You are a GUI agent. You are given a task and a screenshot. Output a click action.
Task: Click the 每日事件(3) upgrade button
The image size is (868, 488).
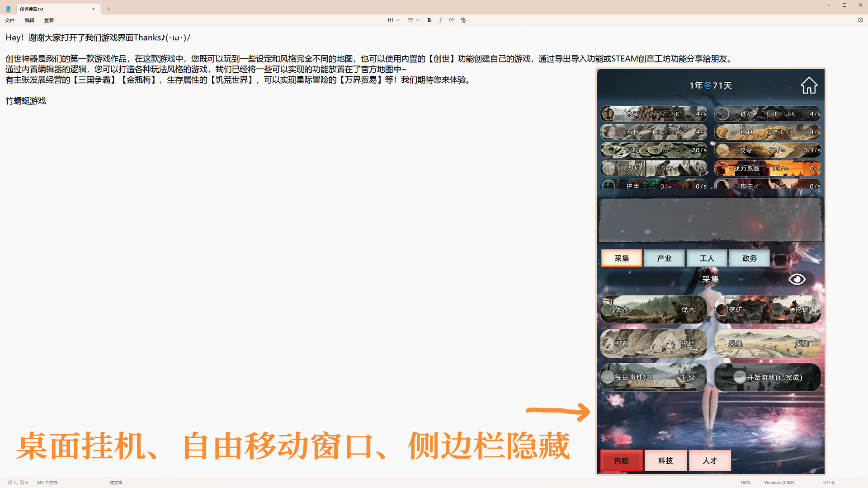pyautogui.click(x=653, y=377)
